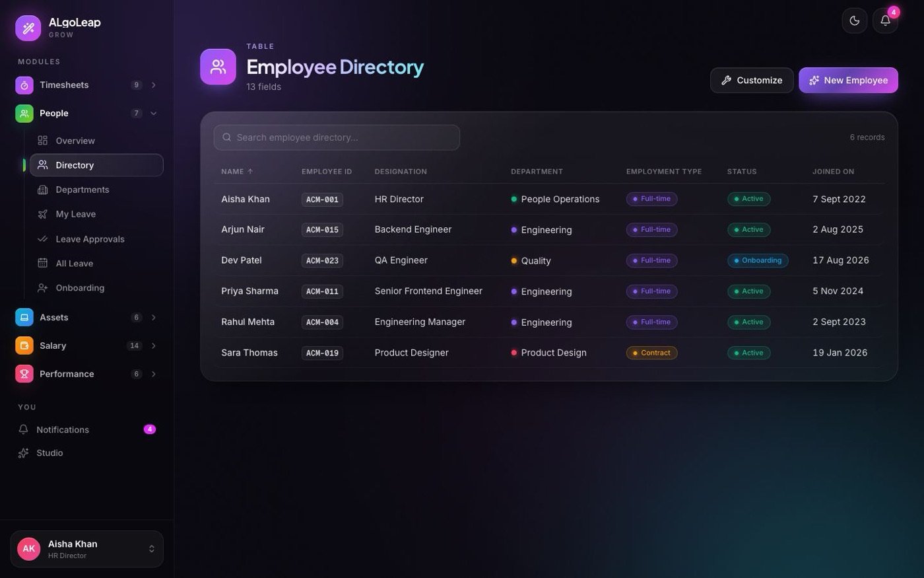Sort by the JOINED ON column
This screenshot has height=578, width=924.
coord(833,172)
